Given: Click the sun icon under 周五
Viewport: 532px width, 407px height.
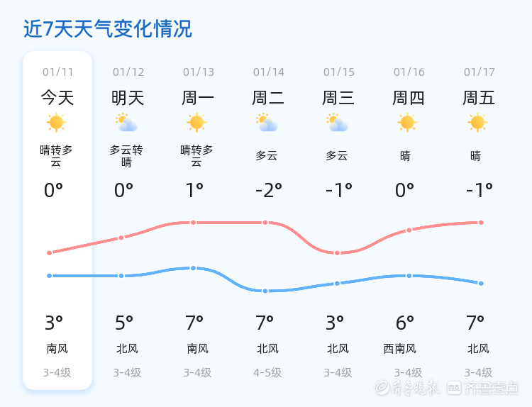Looking at the screenshot, I should (x=477, y=123).
